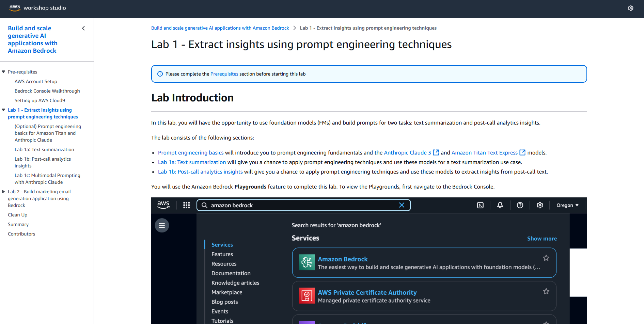Image resolution: width=644 pixels, height=324 pixels.
Task: Open the Amazon Titan Text Express link
Action: click(x=485, y=152)
